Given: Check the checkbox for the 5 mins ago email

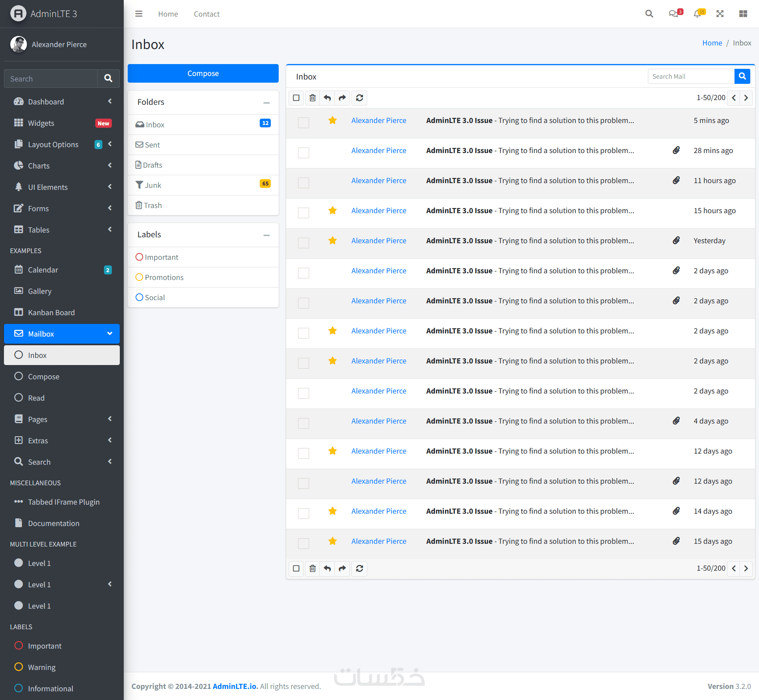Looking at the screenshot, I should click(303, 122).
